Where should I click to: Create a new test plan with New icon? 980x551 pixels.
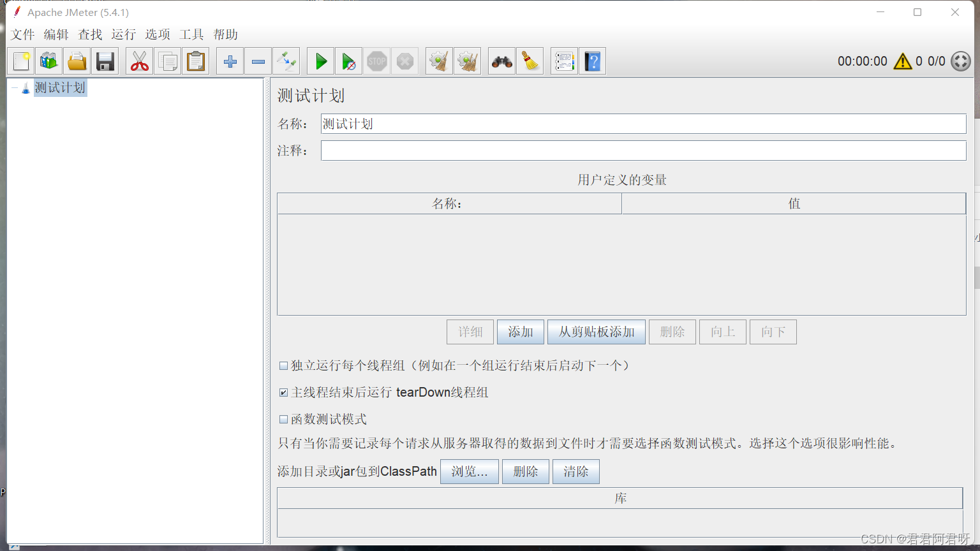21,61
